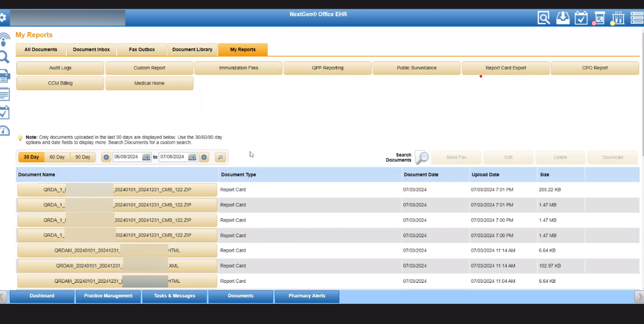
Task: Click the prescription Rx bottle icon
Action: [x=599, y=18]
